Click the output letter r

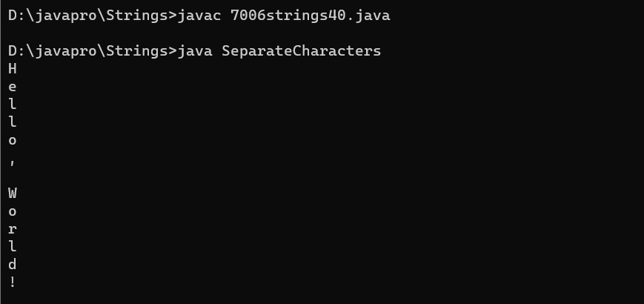13,229
